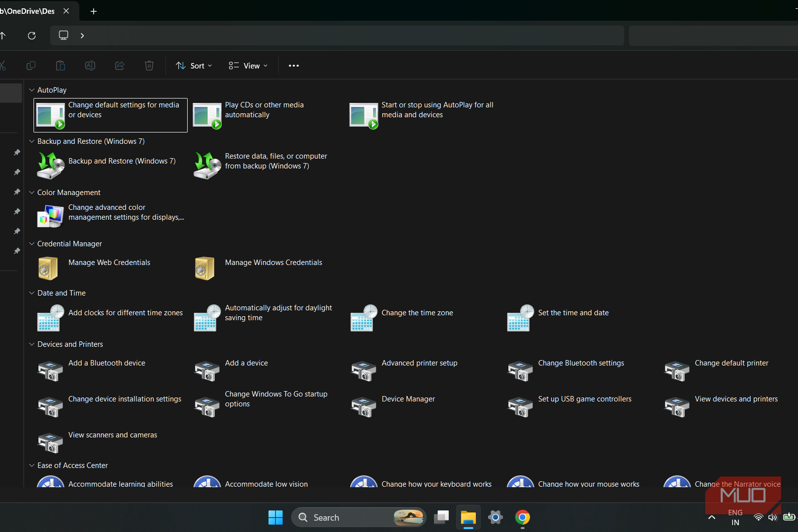Open Task View from the taskbar
Viewport: 798px width, 532px height.
coord(441,517)
